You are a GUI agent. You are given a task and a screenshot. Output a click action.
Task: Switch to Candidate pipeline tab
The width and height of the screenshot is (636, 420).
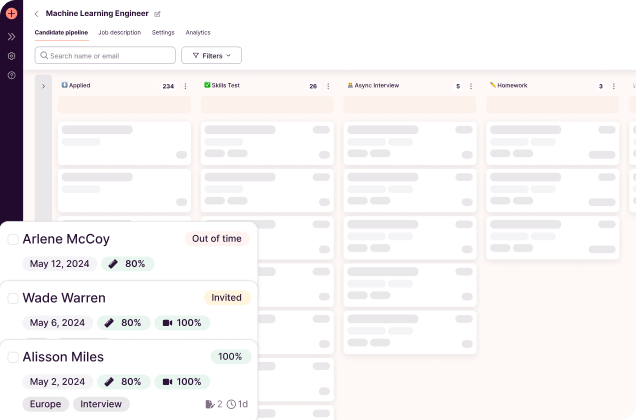(61, 32)
